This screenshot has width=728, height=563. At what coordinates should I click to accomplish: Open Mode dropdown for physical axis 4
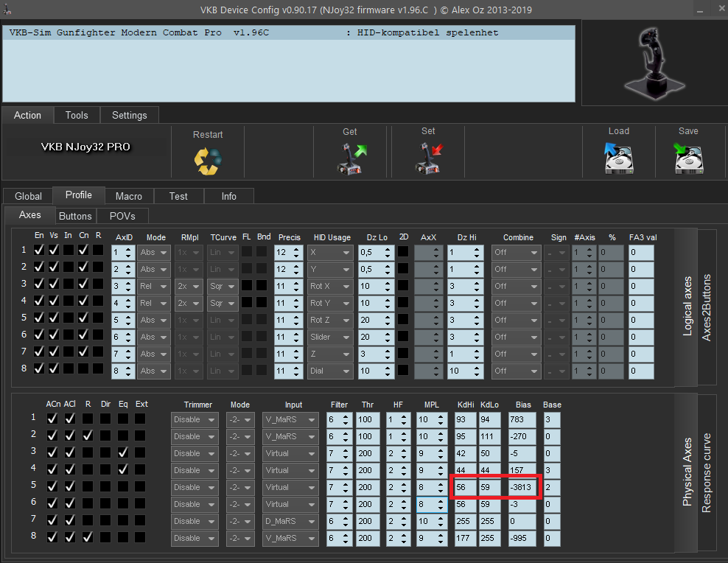pyautogui.click(x=240, y=471)
